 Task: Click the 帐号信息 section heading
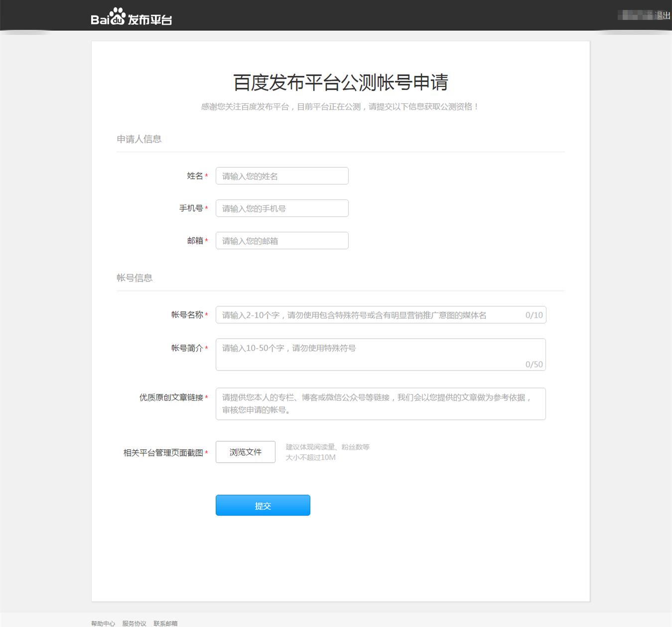pos(135,277)
